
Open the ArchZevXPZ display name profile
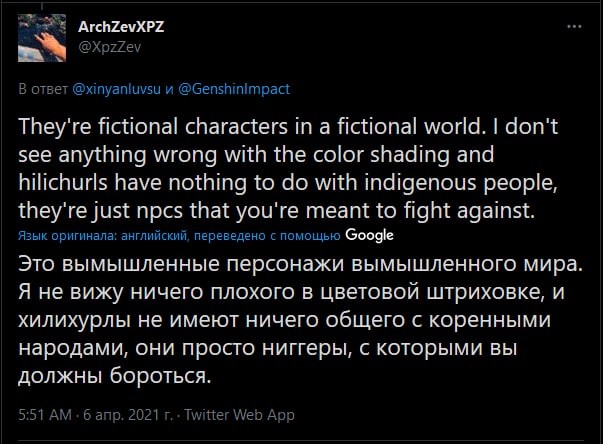point(121,27)
